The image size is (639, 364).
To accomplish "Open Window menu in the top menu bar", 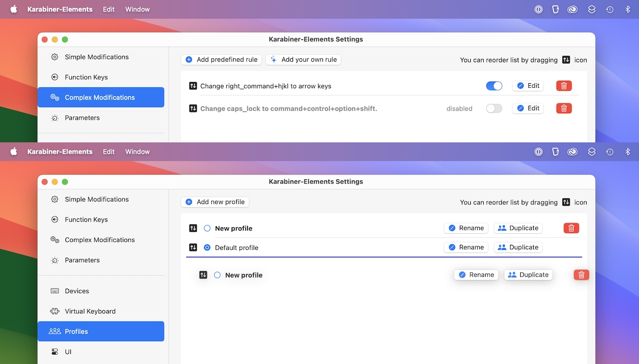I will pyautogui.click(x=137, y=9).
